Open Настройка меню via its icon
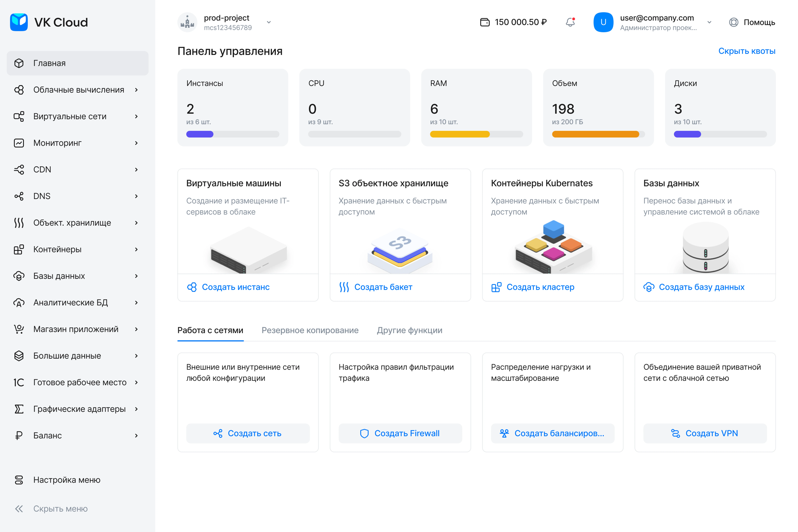This screenshot has height=532, width=798. pos(19,480)
